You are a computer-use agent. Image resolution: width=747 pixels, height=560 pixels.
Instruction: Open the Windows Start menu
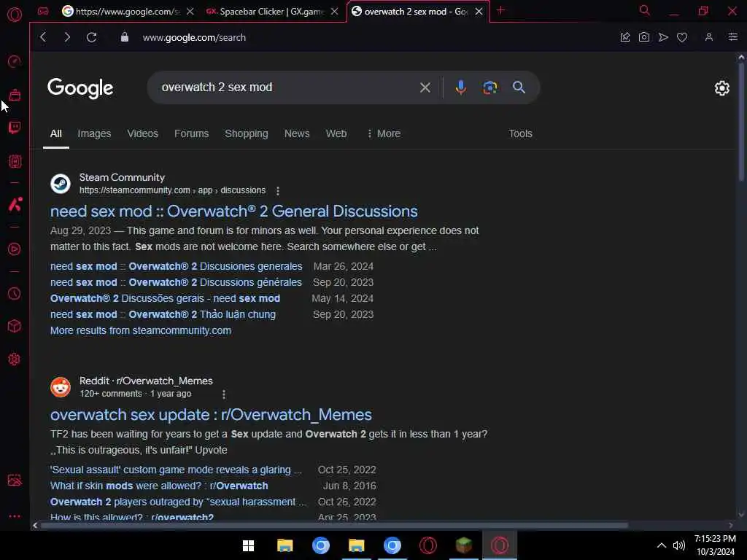pyautogui.click(x=248, y=545)
